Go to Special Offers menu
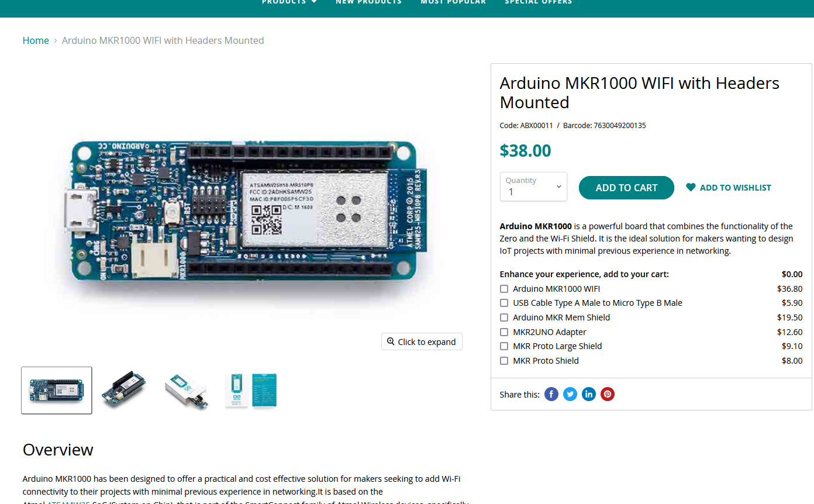 coord(539,2)
